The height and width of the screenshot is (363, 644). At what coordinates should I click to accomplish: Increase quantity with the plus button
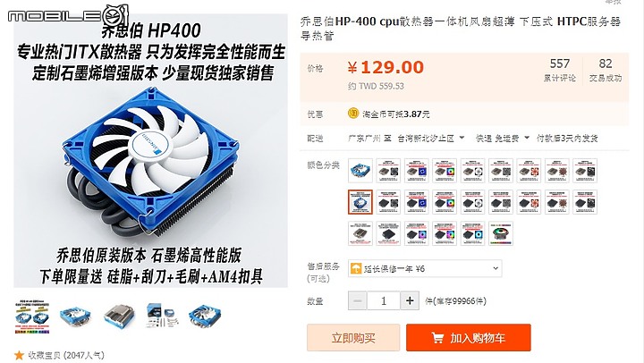(410, 301)
